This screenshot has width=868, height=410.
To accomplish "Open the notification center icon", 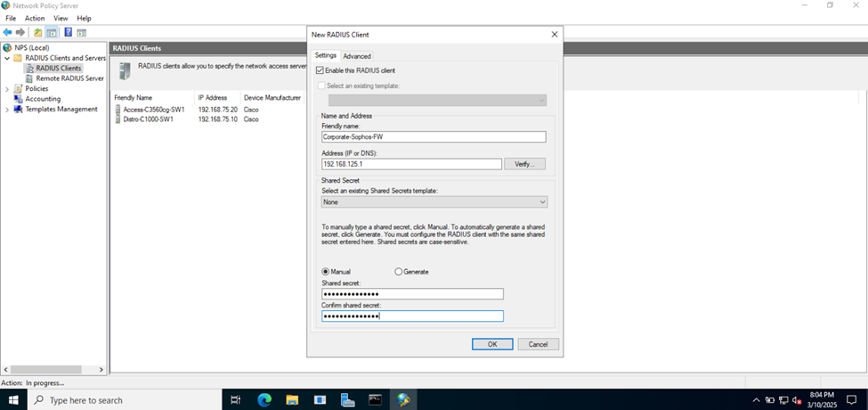I will (852, 399).
